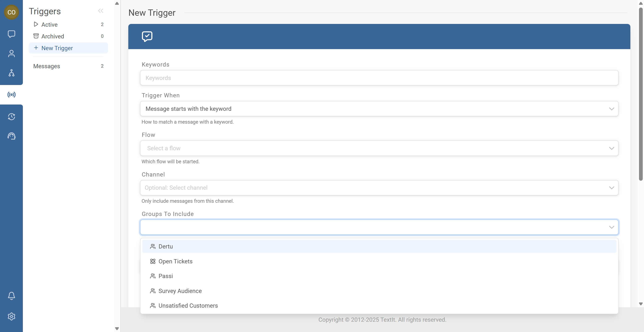Click inside the Keywords input field

click(379, 78)
